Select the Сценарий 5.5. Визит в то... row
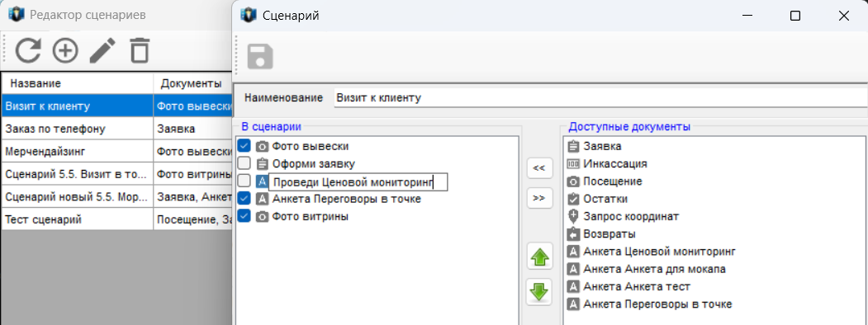Image resolution: width=868 pixels, height=325 pixels. click(116, 174)
